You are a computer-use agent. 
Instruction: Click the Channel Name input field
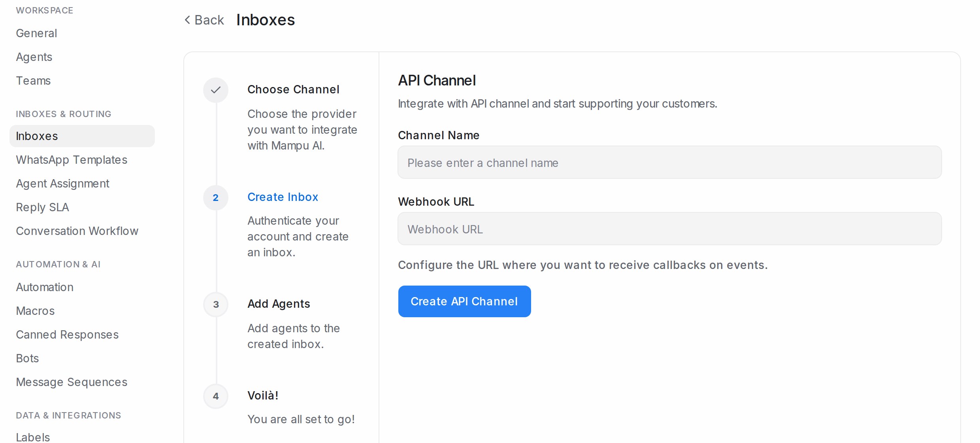click(669, 162)
